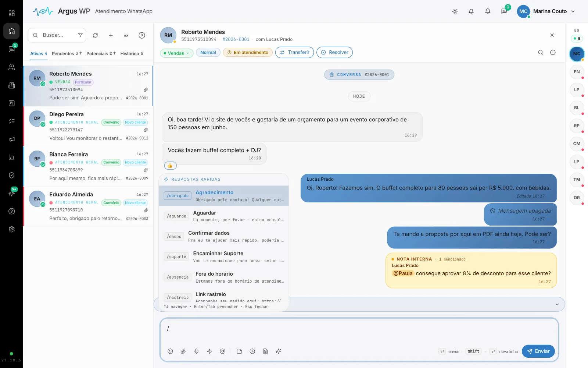Image resolution: width=588 pixels, height=368 pixels.
Task: Send message with Enviar button
Action: click(538, 351)
